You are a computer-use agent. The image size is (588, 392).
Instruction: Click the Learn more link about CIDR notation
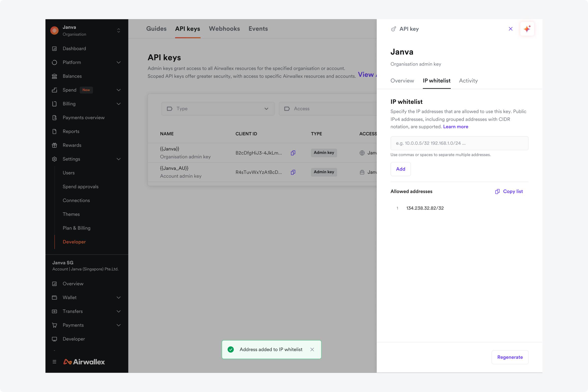[x=455, y=126]
